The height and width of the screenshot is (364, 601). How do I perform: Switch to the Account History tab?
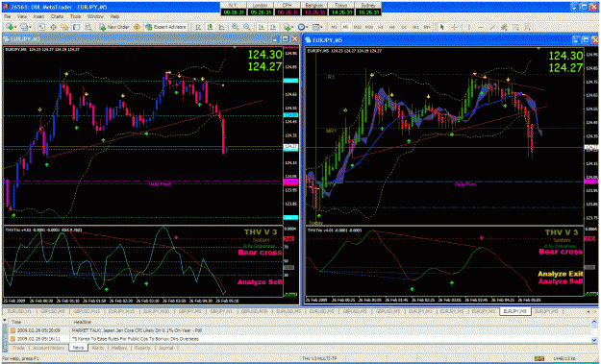click(x=49, y=348)
